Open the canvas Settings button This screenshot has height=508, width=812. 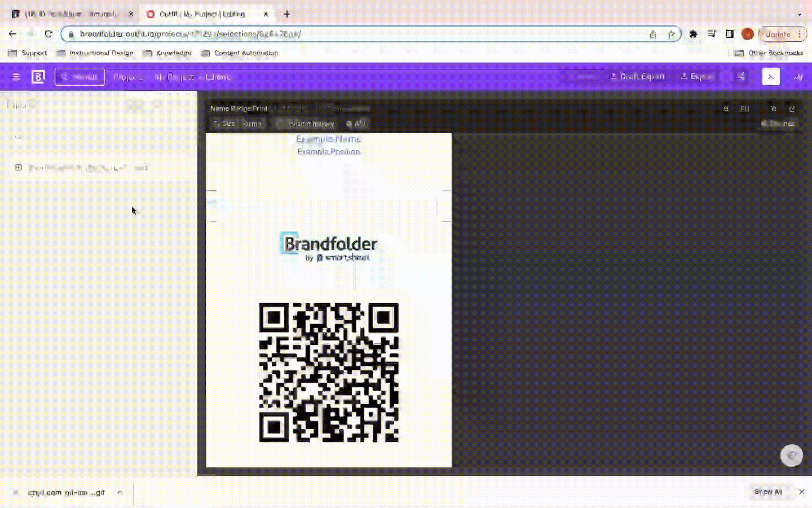[778, 124]
